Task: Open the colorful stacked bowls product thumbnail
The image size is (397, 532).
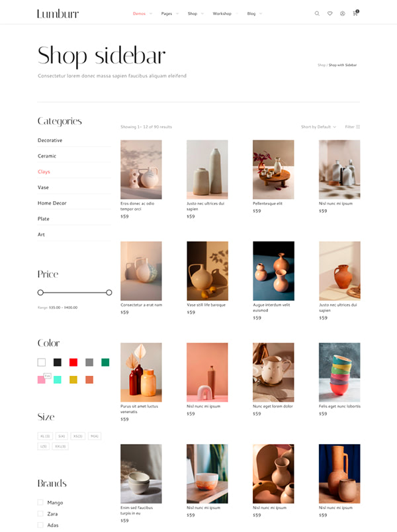Action: (339, 372)
